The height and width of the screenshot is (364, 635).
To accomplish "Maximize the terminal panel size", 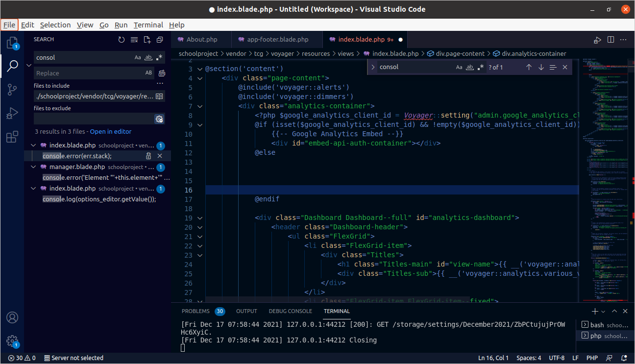I will coord(614,311).
